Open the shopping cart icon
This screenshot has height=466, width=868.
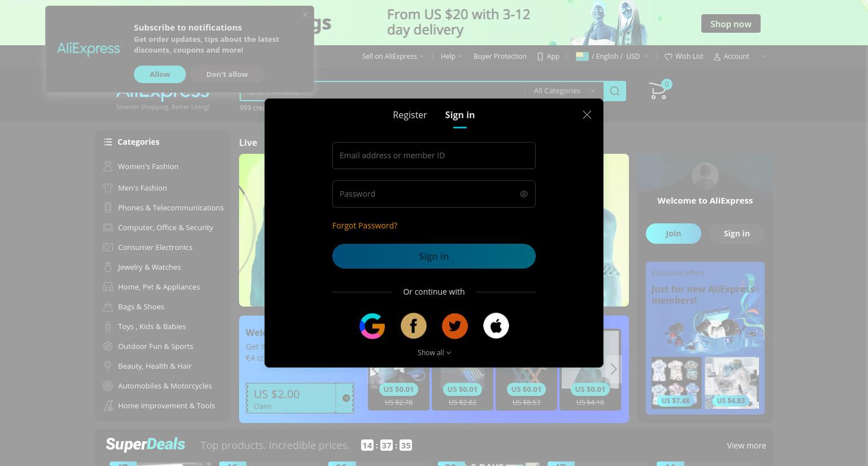point(658,90)
